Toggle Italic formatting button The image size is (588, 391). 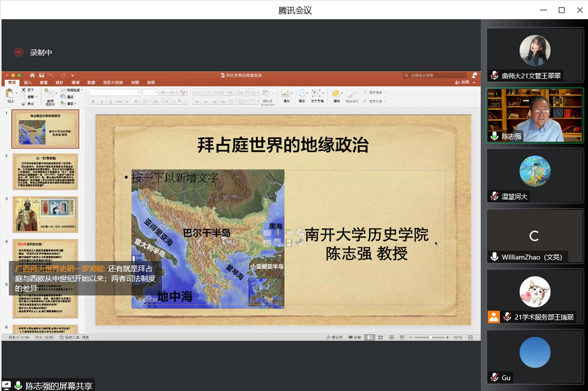tap(101, 101)
